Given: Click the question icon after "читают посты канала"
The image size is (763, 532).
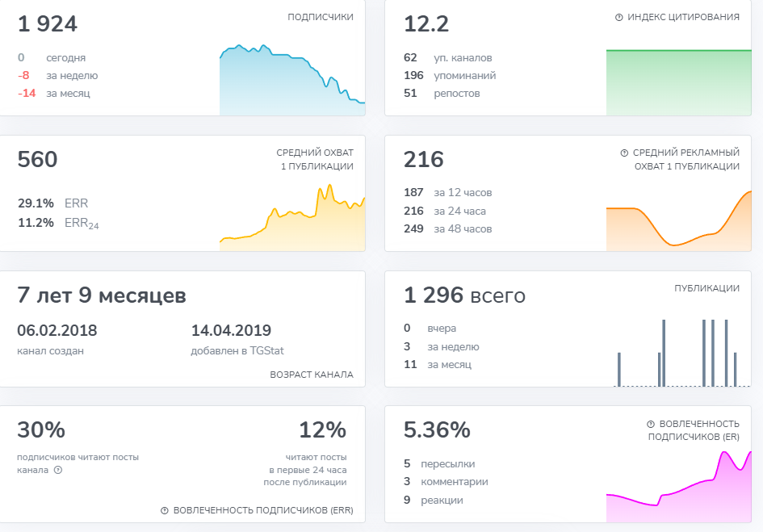Looking at the screenshot, I should [x=58, y=470].
